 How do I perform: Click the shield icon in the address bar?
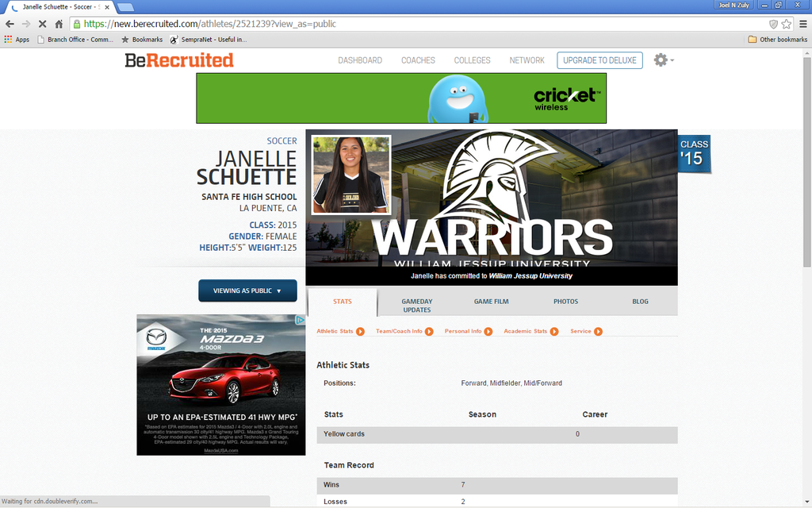(773, 24)
